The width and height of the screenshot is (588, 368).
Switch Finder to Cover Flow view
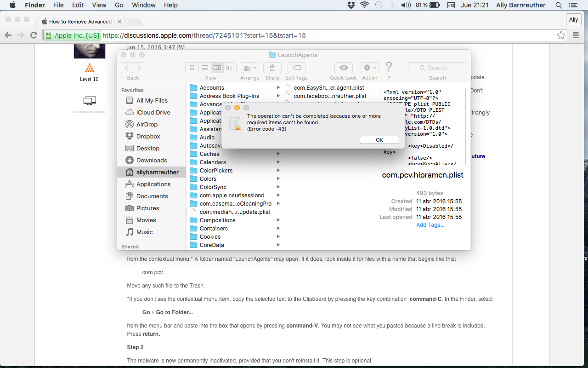tap(230, 68)
